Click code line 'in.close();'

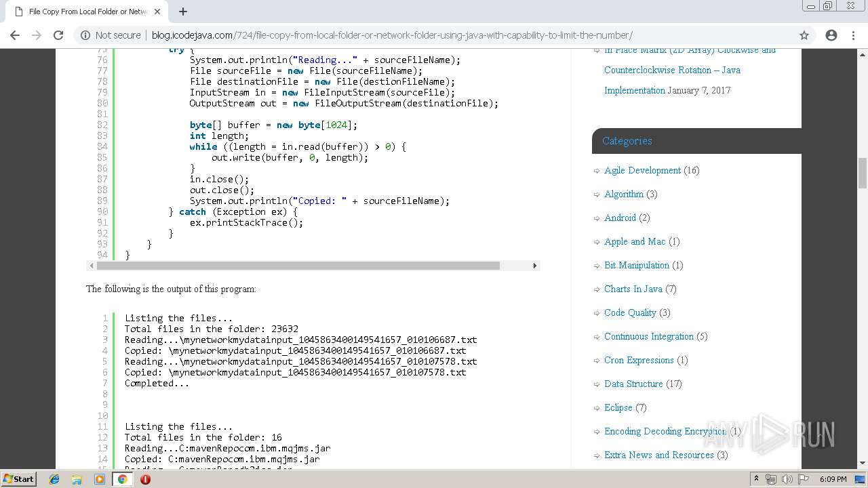pyautogui.click(x=219, y=179)
